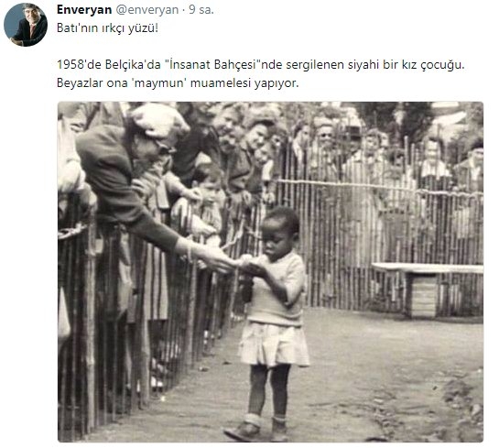Click the girl's shoes in the photo
The width and height of the screenshot is (499, 448).
tap(256, 428)
